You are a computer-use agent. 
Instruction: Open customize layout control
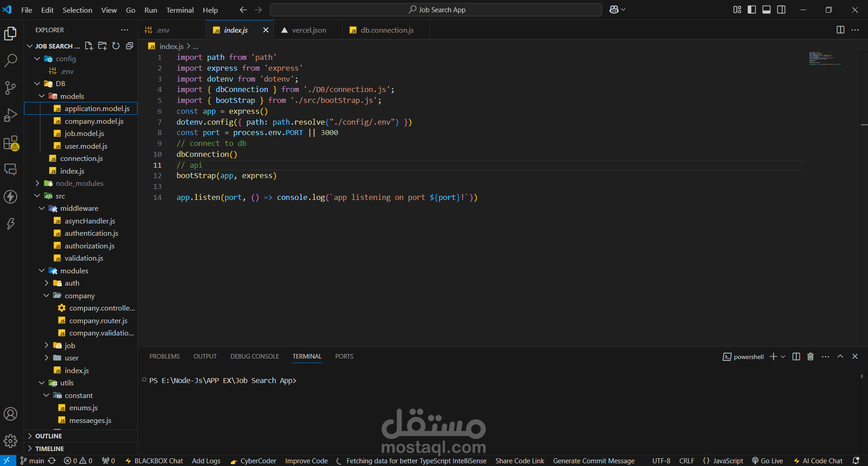pos(737,10)
